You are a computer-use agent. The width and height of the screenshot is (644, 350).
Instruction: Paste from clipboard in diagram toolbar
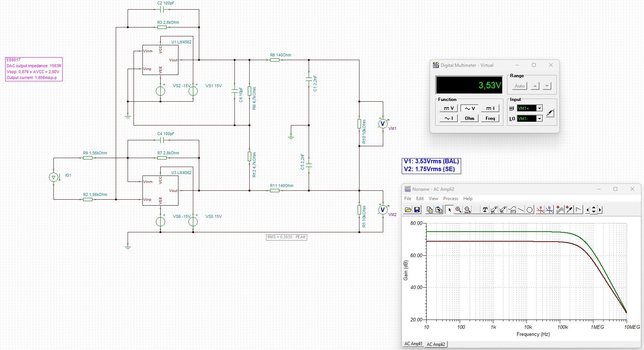439,210
